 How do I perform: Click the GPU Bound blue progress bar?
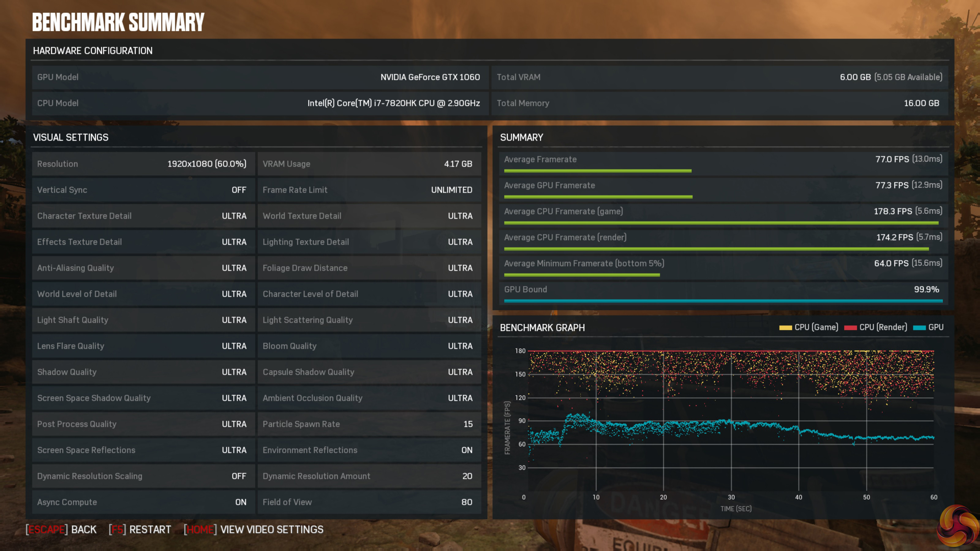click(723, 301)
